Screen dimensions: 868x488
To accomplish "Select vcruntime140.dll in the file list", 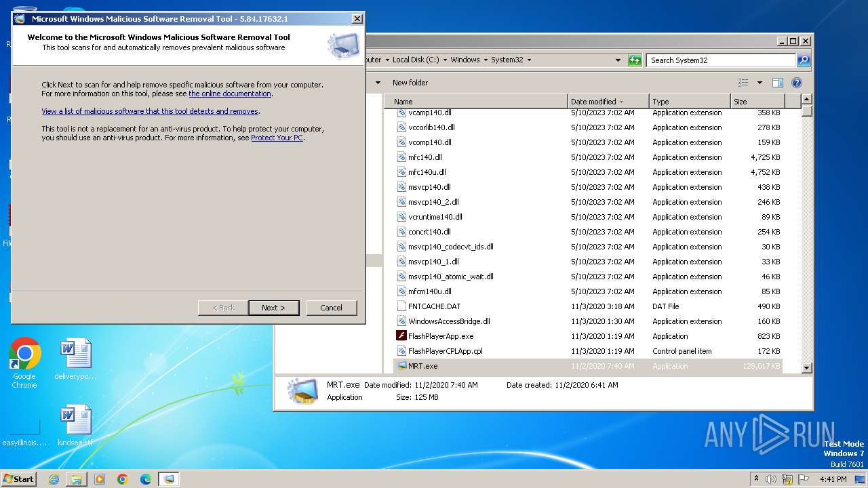I will point(435,217).
